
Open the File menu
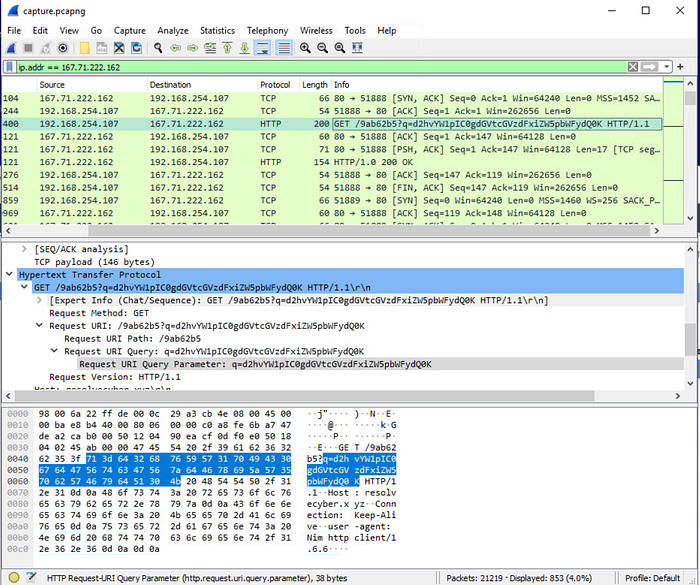click(x=14, y=30)
